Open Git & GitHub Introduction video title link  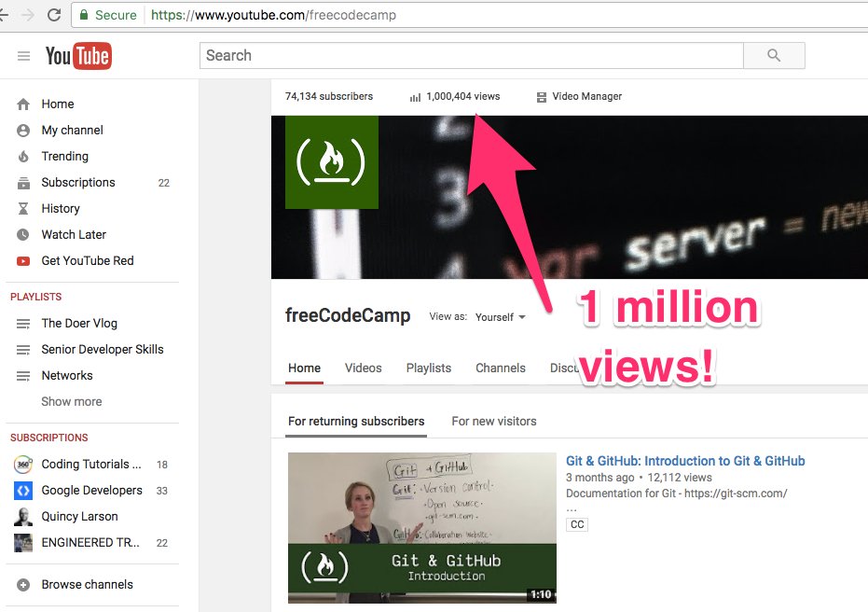pos(685,461)
